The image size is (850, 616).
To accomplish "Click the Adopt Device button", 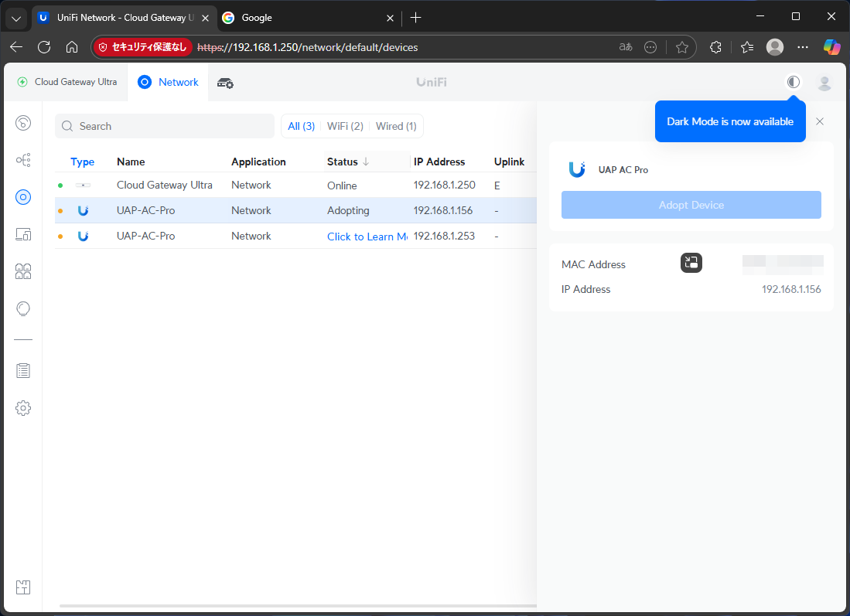I will tap(691, 205).
